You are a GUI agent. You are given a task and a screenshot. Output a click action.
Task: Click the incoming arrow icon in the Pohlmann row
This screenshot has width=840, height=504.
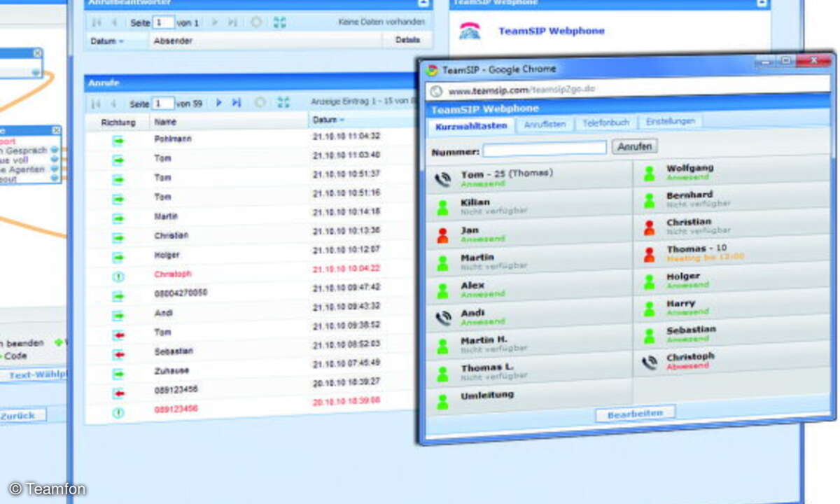click(x=118, y=141)
